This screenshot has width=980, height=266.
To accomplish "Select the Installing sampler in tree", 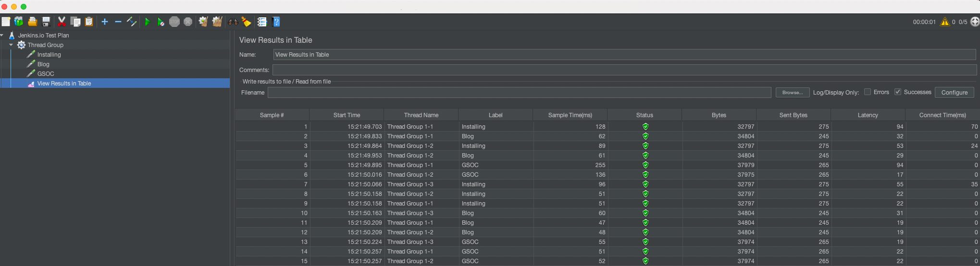I will 49,54.
